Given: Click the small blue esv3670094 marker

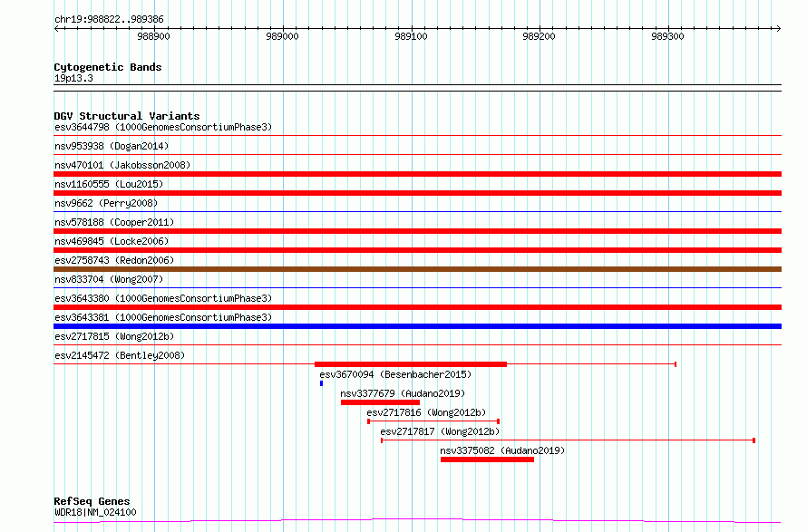Looking at the screenshot, I should click(321, 383).
